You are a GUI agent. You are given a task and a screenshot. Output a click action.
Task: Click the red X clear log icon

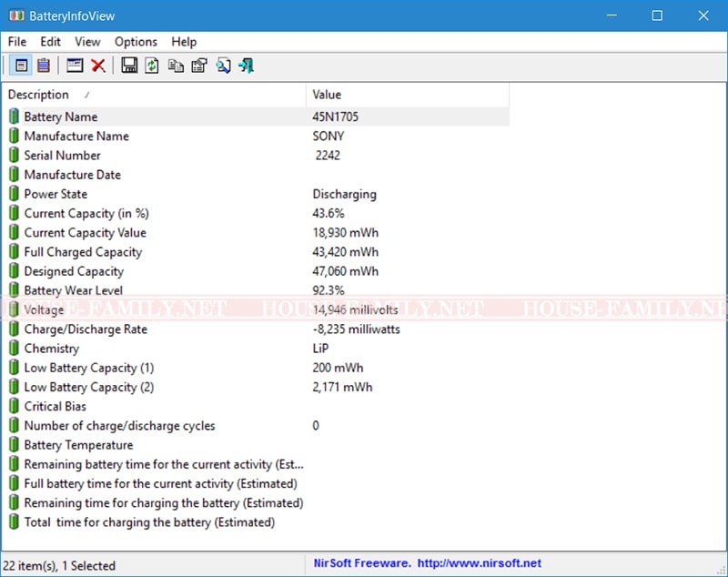pyautogui.click(x=98, y=66)
